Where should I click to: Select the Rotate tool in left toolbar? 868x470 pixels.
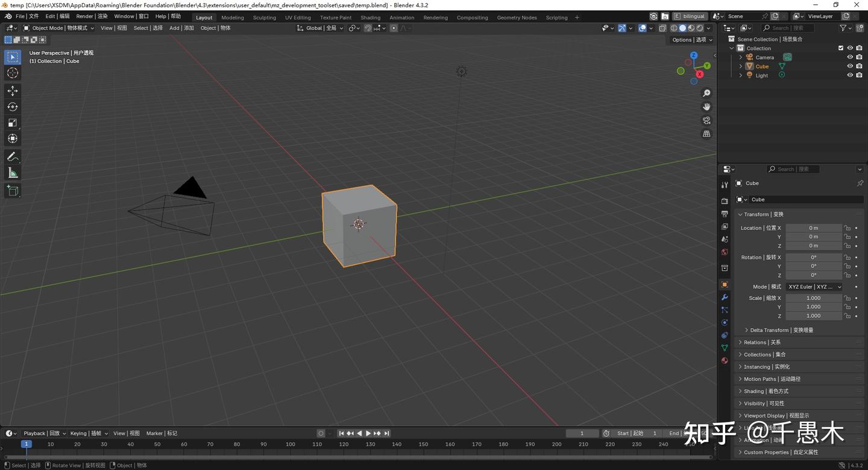click(13, 107)
